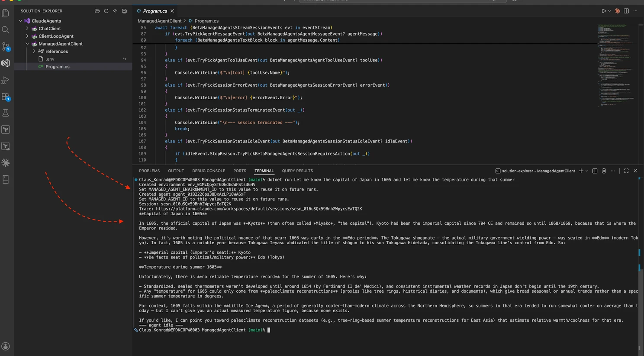Refresh the Solution Explorer

pos(106,11)
